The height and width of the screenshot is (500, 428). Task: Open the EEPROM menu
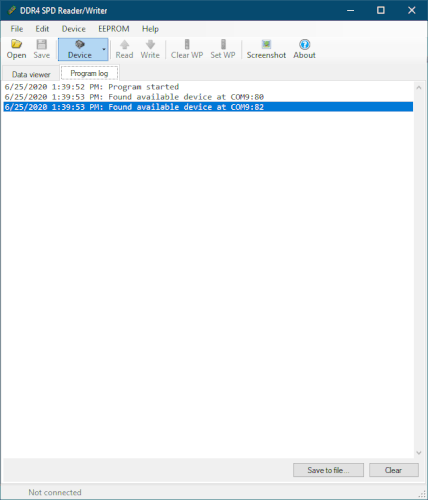coord(114,29)
